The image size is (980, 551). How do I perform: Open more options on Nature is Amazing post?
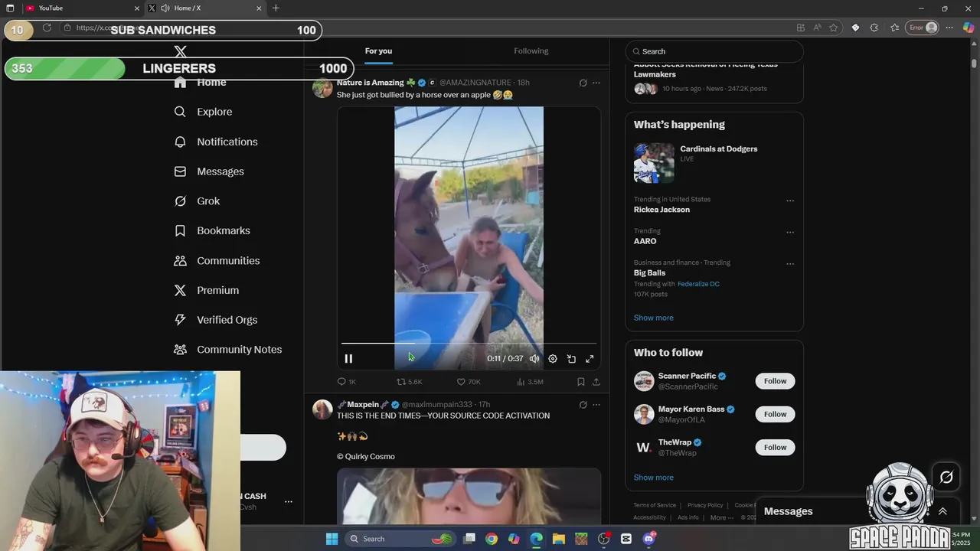click(x=596, y=83)
